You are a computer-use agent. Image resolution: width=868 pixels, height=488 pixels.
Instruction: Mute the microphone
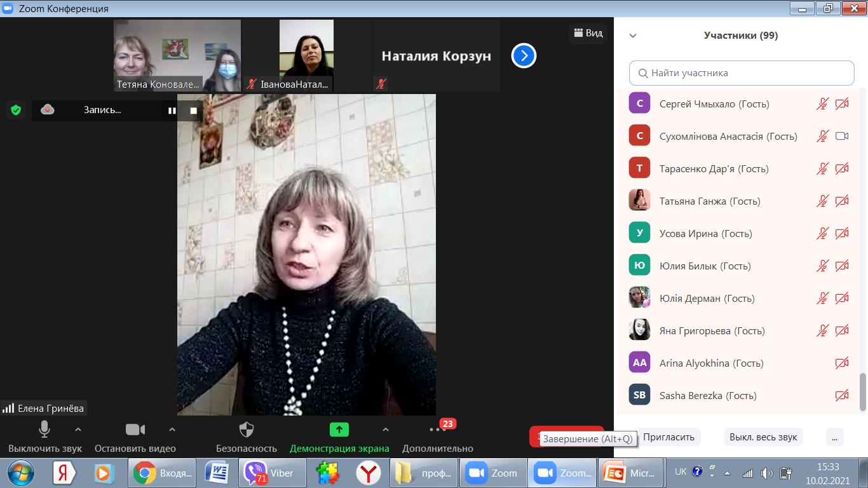click(x=44, y=430)
